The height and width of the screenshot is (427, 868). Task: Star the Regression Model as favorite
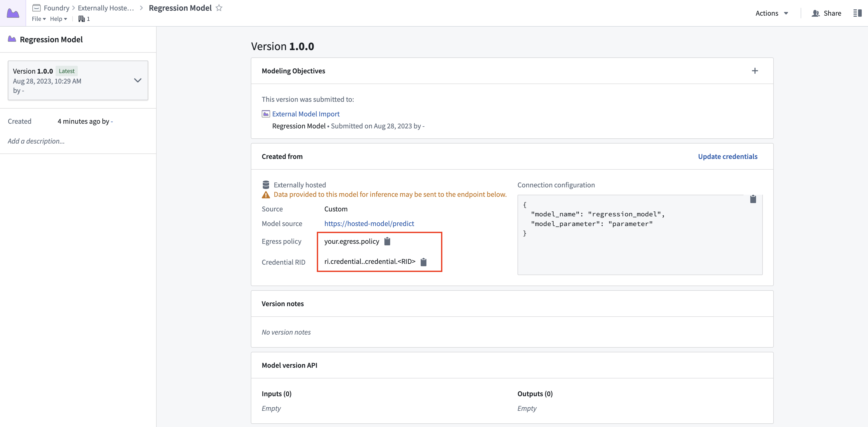(x=219, y=8)
